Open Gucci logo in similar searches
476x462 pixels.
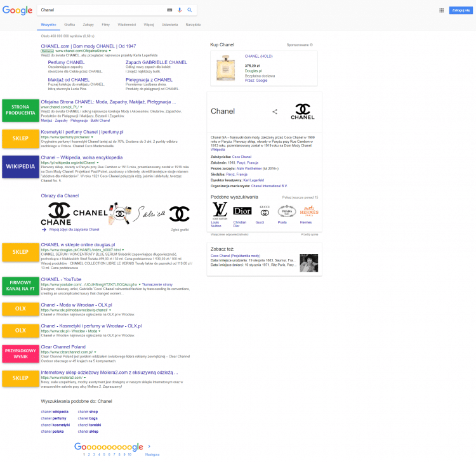click(x=265, y=211)
